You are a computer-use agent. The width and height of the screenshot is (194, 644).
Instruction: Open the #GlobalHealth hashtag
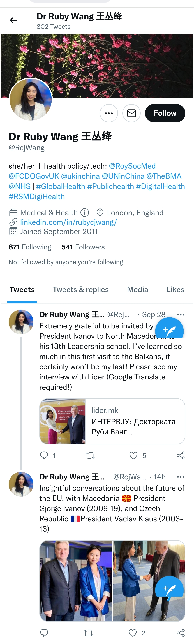coord(61,186)
